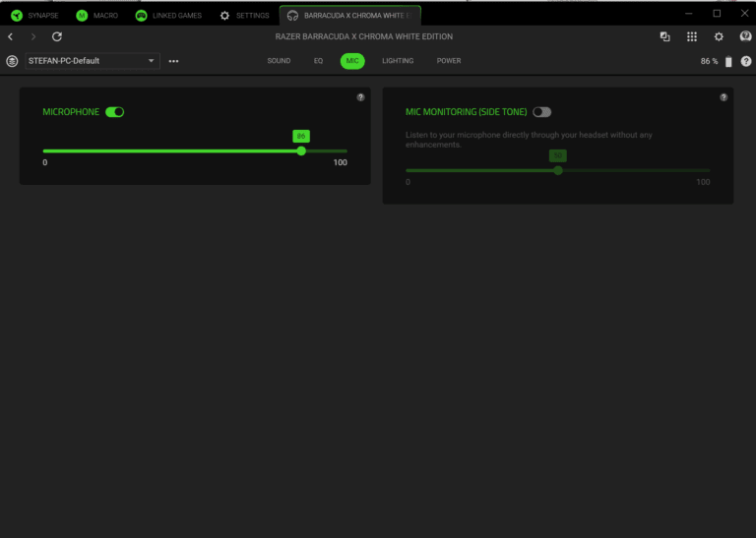Image resolution: width=756 pixels, height=538 pixels.
Task: Click the microphone volume slider handle
Action: pos(301,151)
